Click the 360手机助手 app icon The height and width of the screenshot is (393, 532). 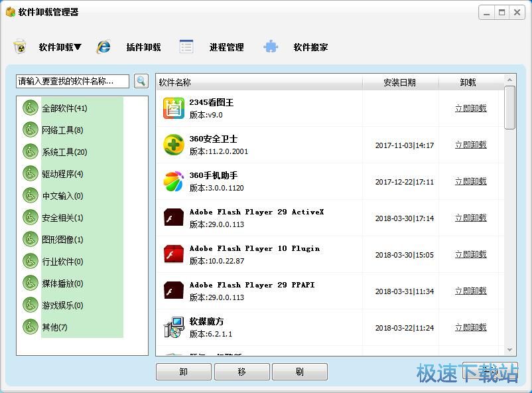coord(174,181)
